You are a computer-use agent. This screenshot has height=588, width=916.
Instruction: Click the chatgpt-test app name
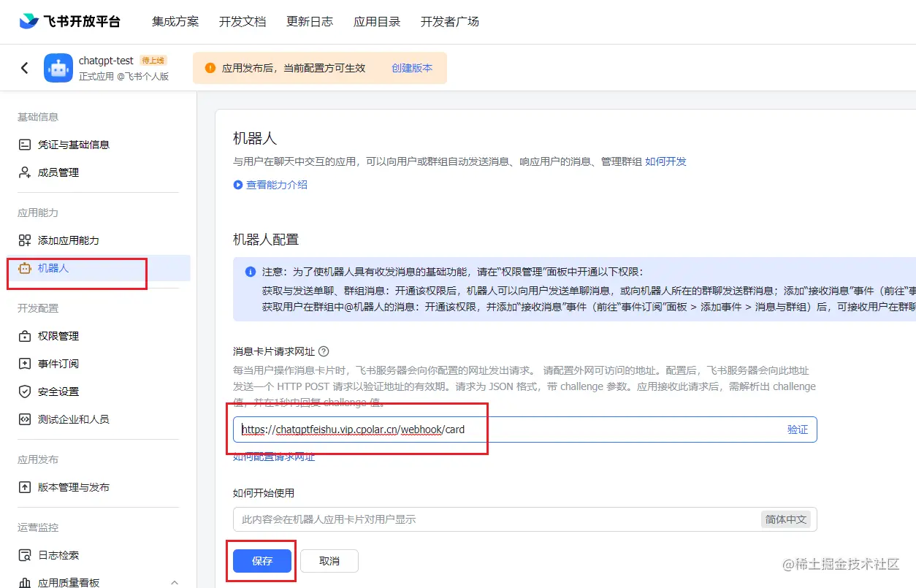tap(106, 61)
